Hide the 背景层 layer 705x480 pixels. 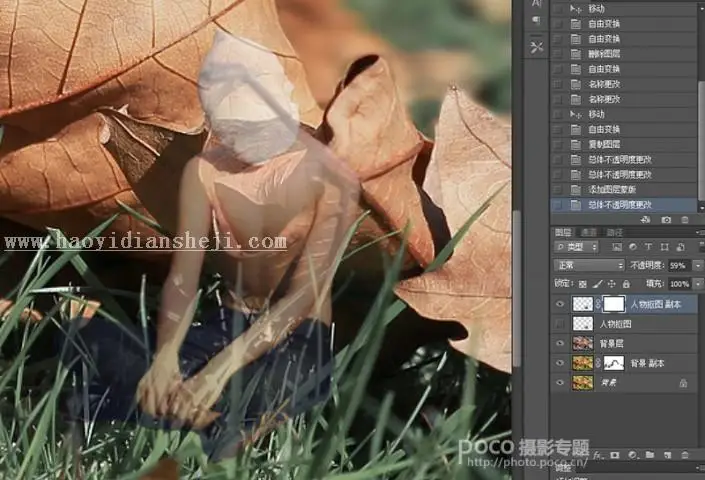(560, 343)
